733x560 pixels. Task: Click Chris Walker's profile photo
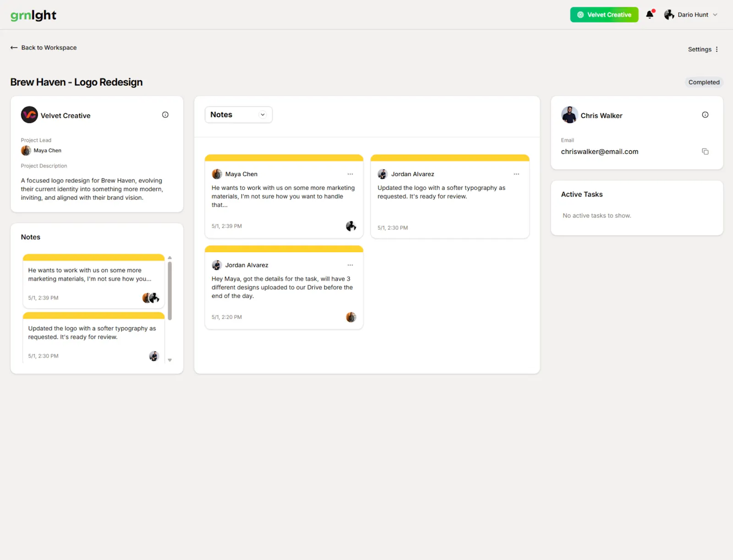click(569, 115)
